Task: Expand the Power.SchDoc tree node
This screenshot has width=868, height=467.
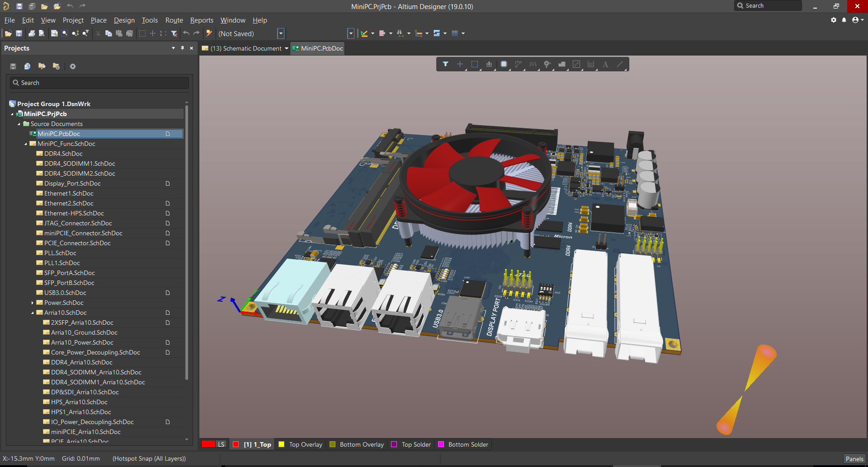Action: click(33, 303)
